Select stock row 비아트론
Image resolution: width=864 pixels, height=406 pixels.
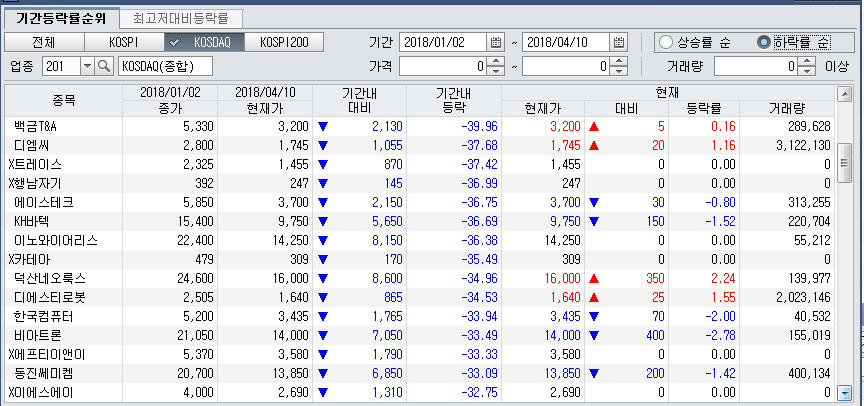pos(420,335)
